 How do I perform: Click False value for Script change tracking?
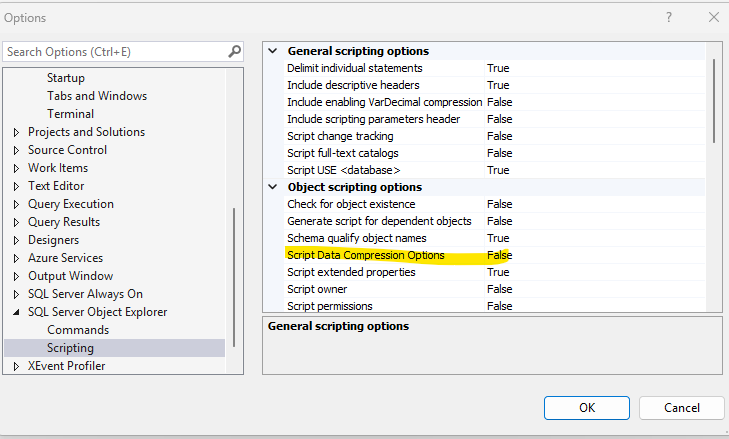pyautogui.click(x=500, y=136)
